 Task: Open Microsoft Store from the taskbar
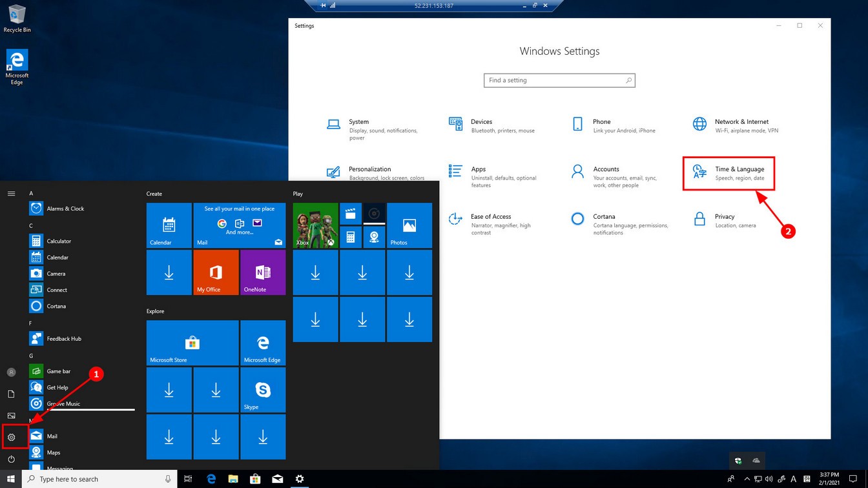(255, 479)
